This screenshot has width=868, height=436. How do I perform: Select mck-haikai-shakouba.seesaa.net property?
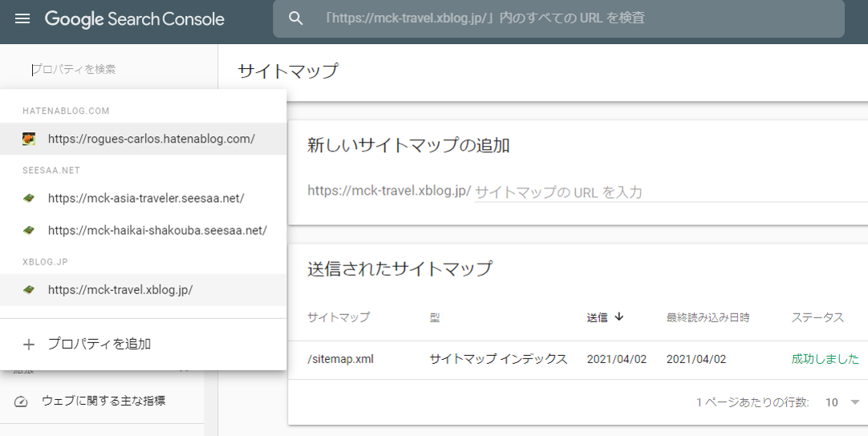(143, 230)
